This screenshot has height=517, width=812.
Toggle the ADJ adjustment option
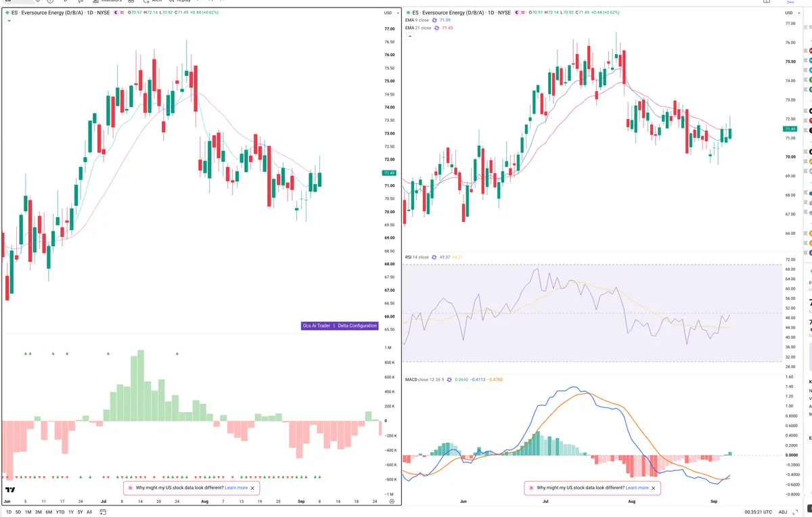pyautogui.click(x=783, y=512)
